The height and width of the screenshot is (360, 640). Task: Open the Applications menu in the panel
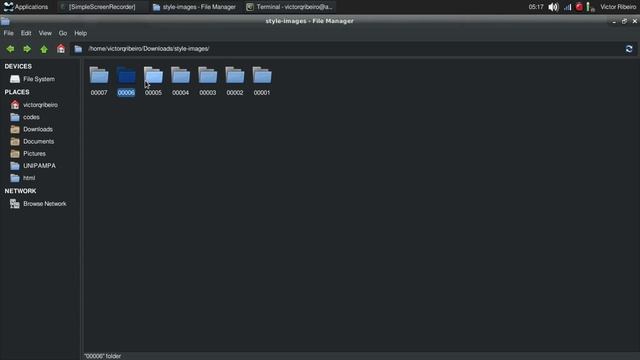pyautogui.click(x=26, y=7)
